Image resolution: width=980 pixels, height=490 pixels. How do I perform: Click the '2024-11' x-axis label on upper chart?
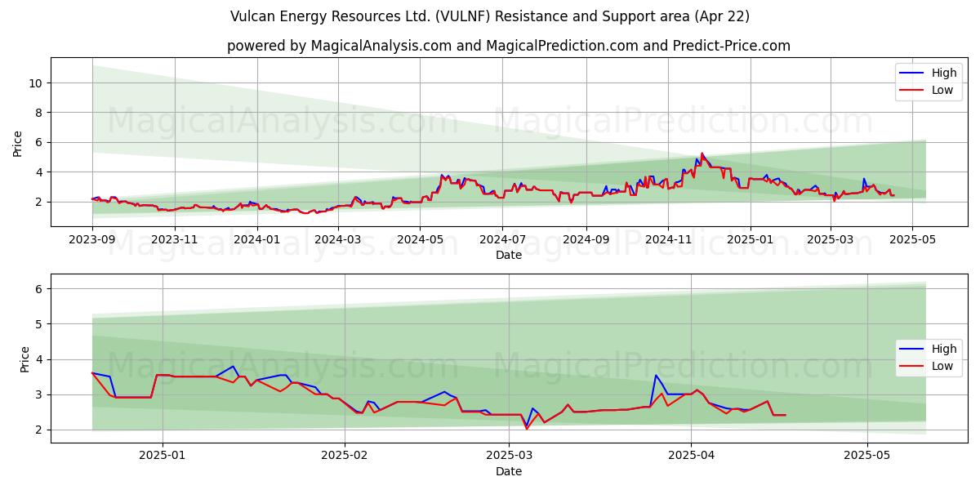[668, 240]
